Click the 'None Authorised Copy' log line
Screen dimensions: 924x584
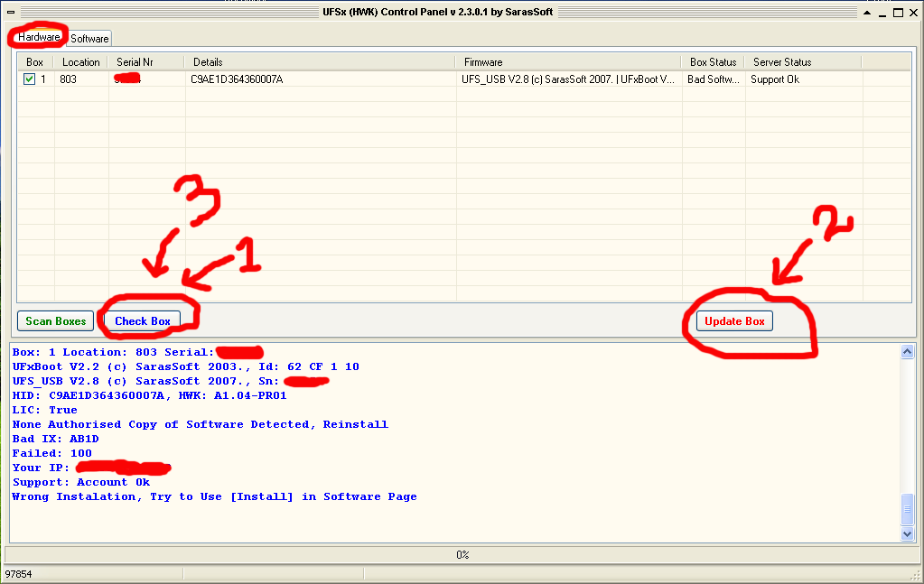[201, 424]
